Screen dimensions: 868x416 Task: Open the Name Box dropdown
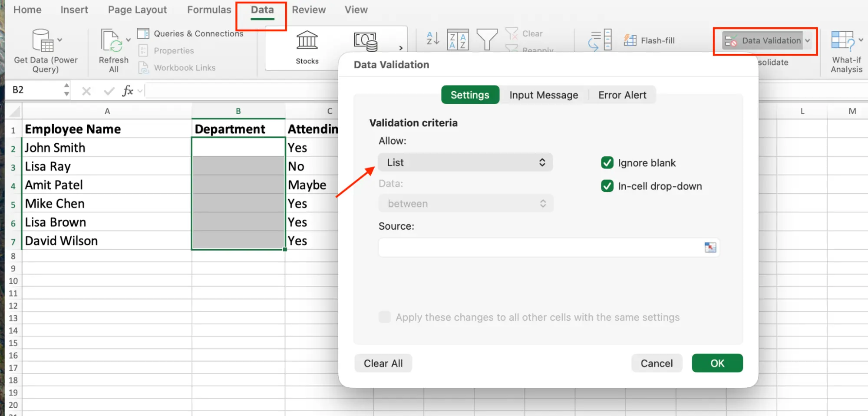click(x=66, y=90)
